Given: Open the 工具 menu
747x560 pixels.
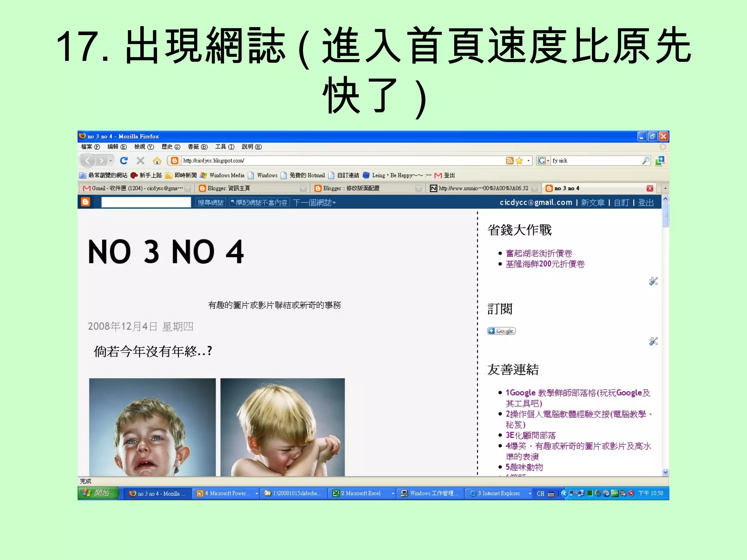Looking at the screenshot, I should 224,147.
